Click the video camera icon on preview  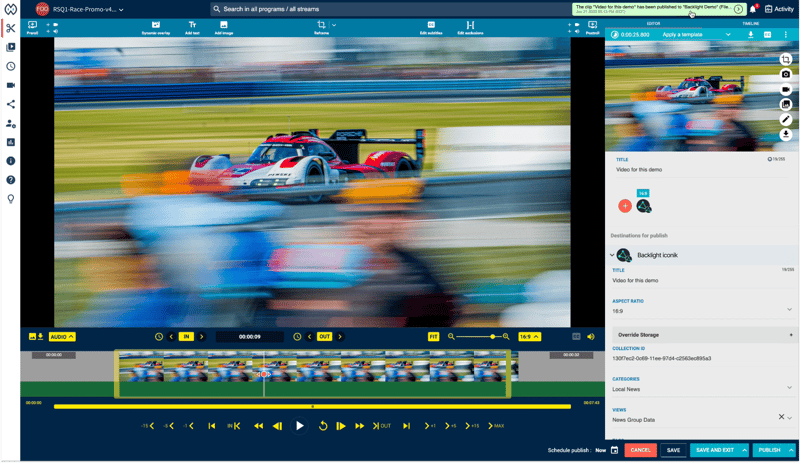coord(786,89)
